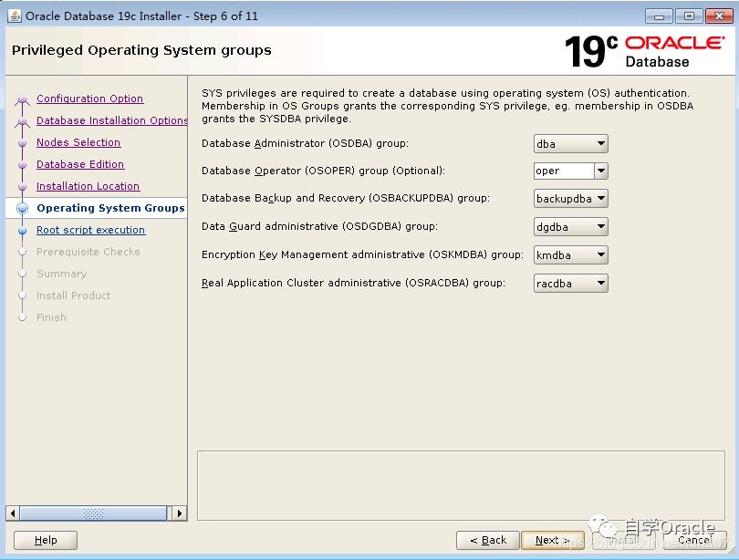Expand the Data Guard OSDGDBA dropdown
The width and height of the screenshot is (739, 560).
(x=571, y=227)
